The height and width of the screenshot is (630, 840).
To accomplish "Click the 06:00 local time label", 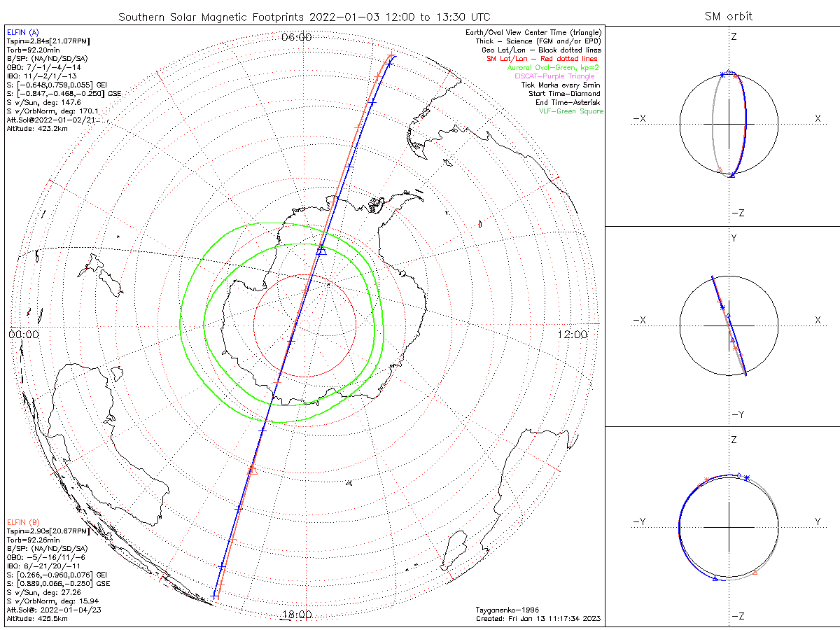I will [x=296, y=36].
